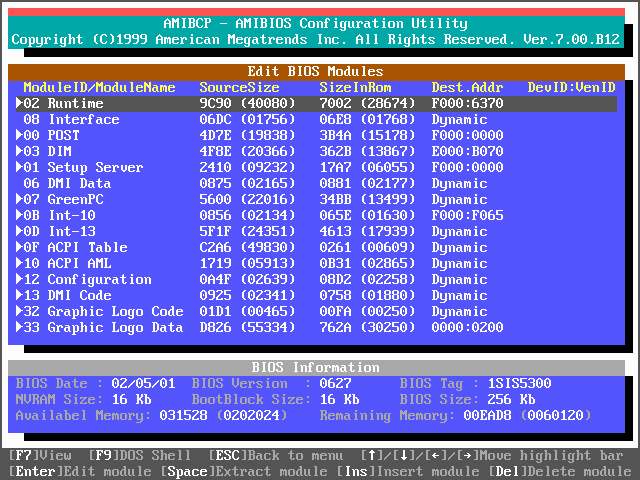Select the 08 Interface module row
Image resolution: width=640 pixels, height=480 pixels.
coord(316,120)
